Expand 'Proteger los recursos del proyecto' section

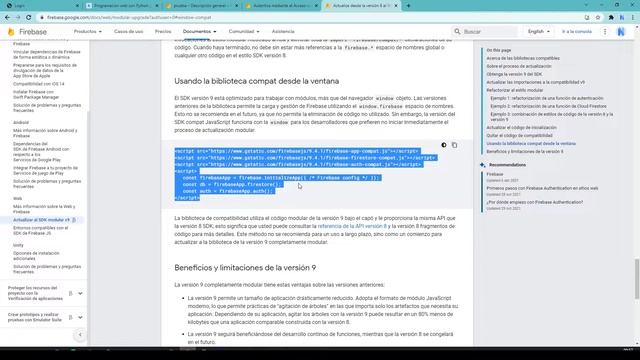point(80,293)
